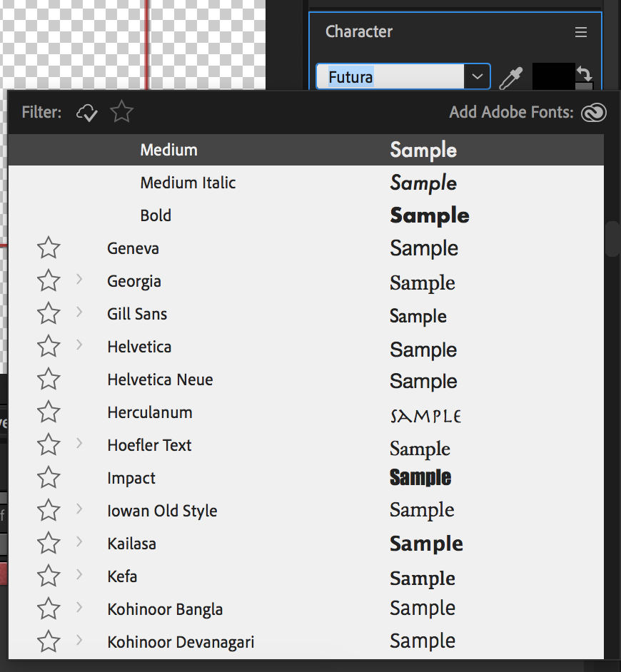Expand Gill Sans font styles chevron

(x=79, y=312)
